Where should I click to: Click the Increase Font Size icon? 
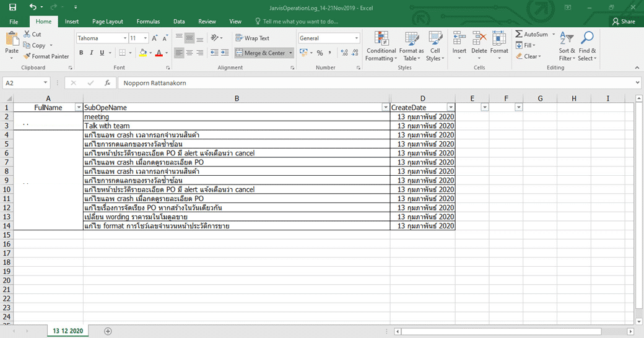[x=155, y=38]
